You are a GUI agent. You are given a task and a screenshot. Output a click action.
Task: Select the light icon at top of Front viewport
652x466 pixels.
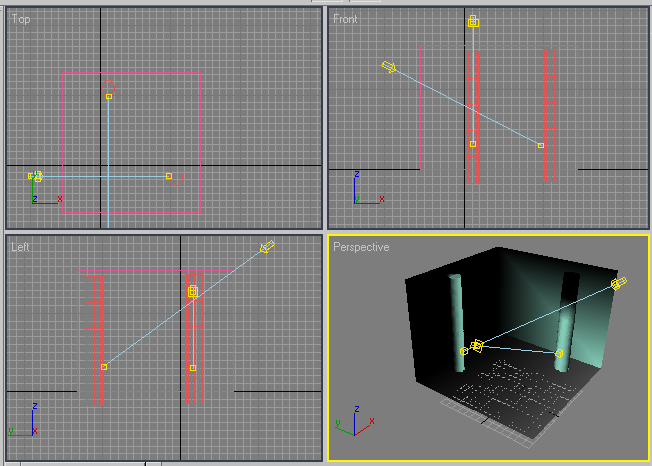pos(473,21)
